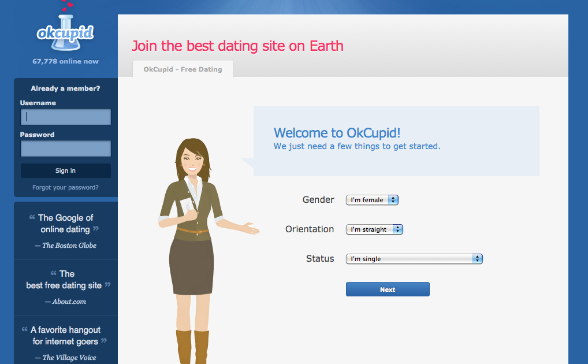This screenshot has height=364, width=588.
Task: Click the Sign In button
Action: point(65,170)
